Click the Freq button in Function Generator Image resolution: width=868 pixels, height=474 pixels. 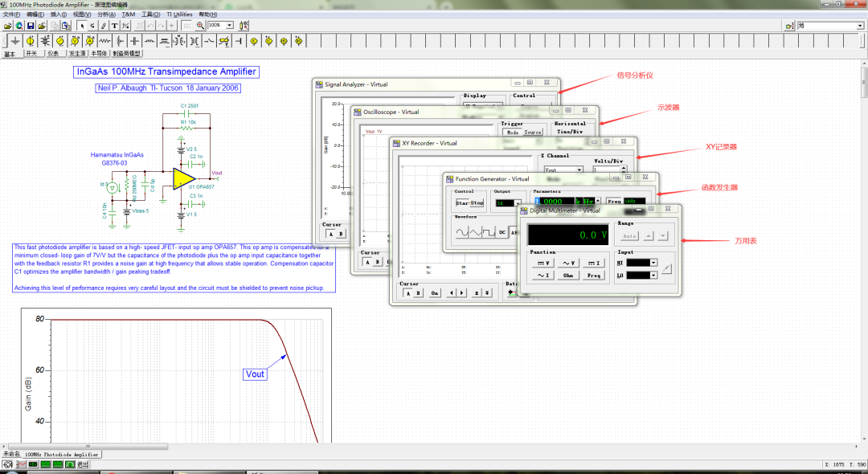click(614, 202)
